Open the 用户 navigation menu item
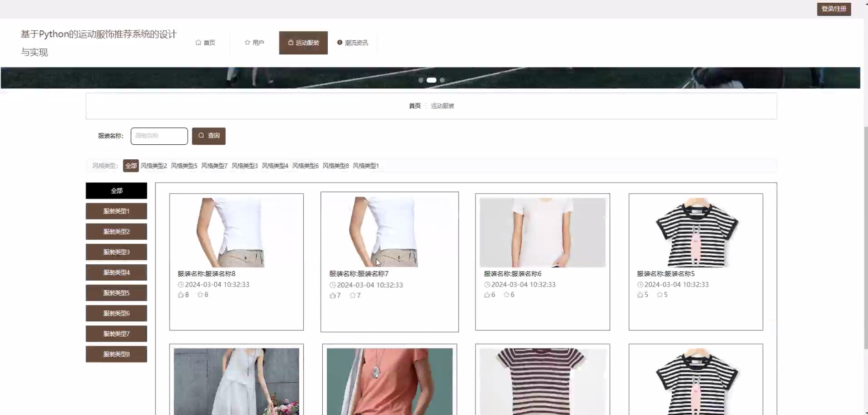868x415 pixels. click(254, 43)
